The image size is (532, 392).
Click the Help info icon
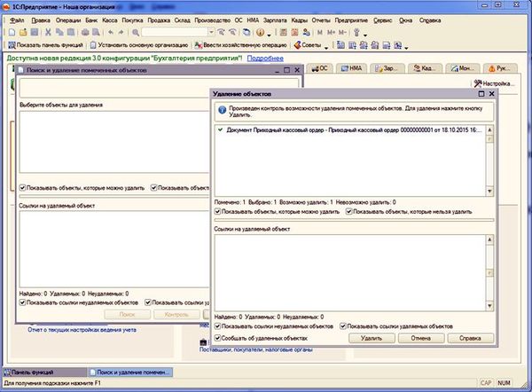coord(260,32)
